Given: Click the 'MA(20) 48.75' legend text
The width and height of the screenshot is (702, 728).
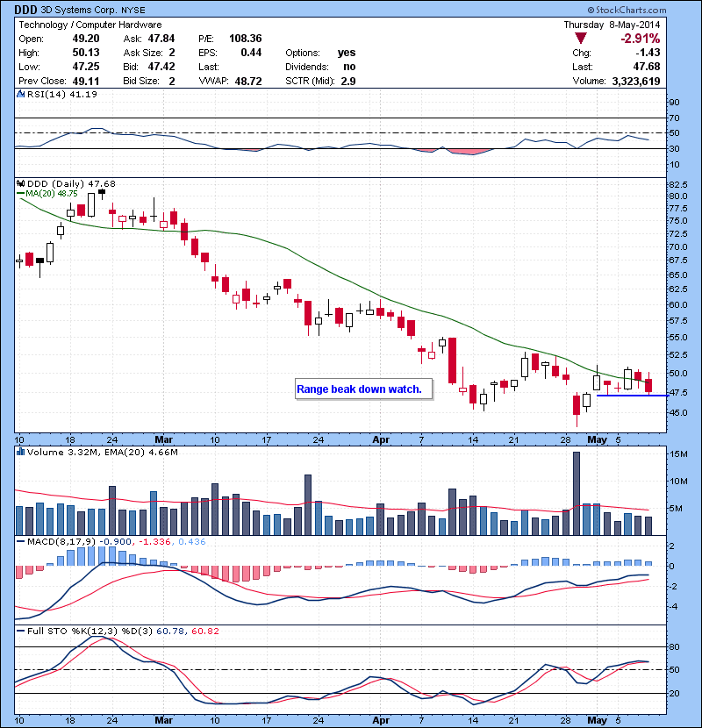Looking at the screenshot, I should click(52, 193).
